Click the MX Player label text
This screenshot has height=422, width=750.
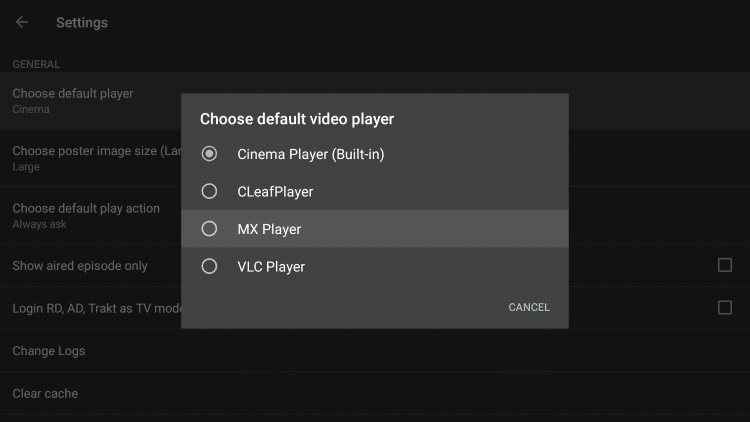(x=269, y=229)
